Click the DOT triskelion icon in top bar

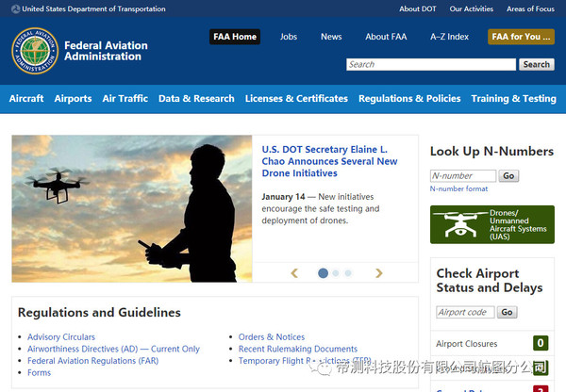pyautogui.click(x=15, y=8)
